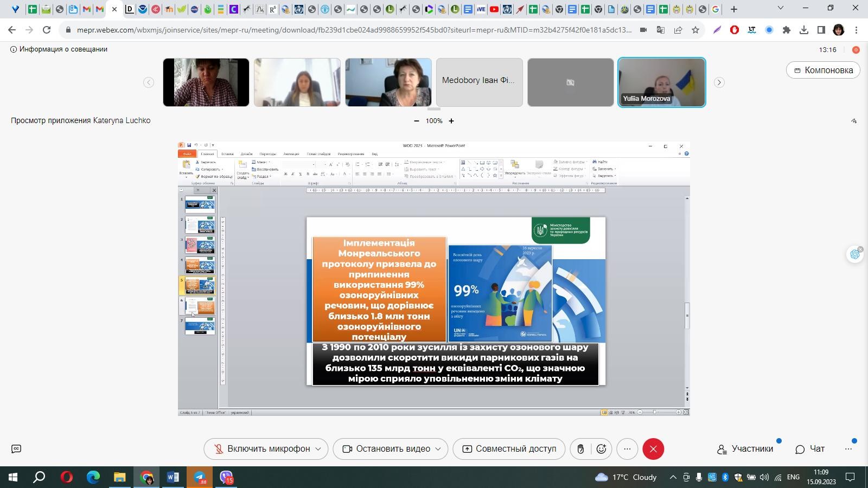This screenshot has width=868, height=488.
Task: Open the Участники panel
Action: [x=745, y=449]
